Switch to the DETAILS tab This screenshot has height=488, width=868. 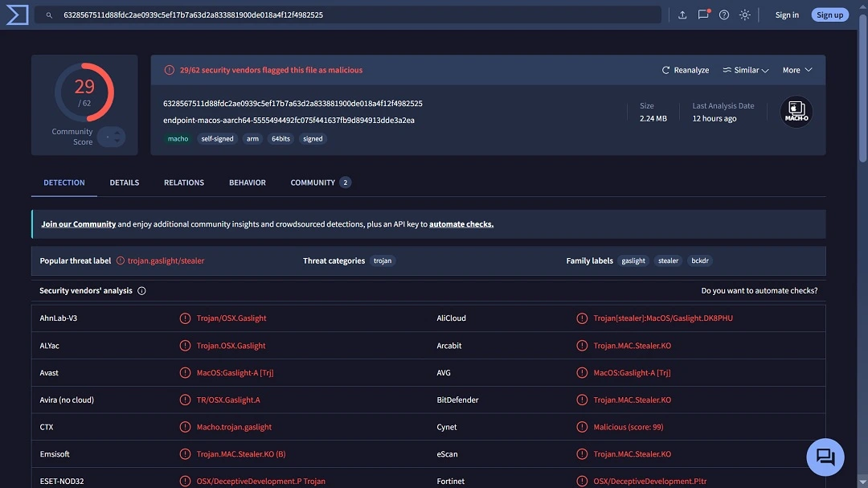tap(125, 182)
